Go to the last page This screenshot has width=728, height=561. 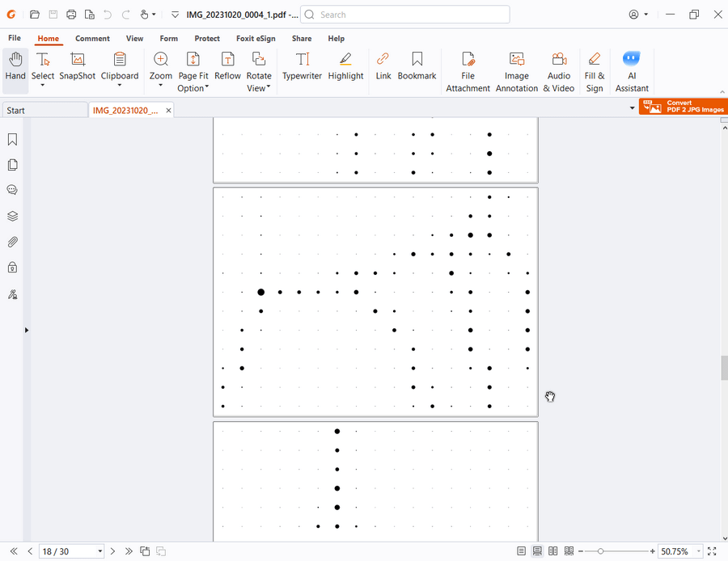pyautogui.click(x=129, y=551)
